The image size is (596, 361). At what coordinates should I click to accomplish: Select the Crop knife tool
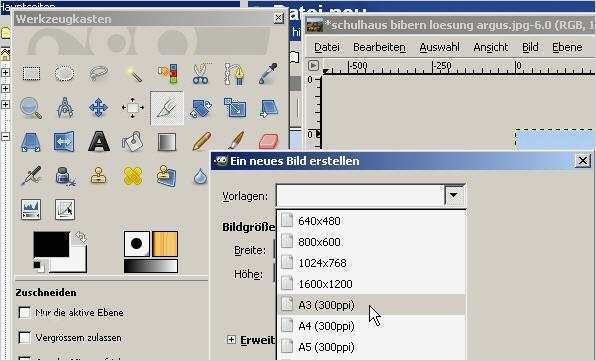pos(167,108)
